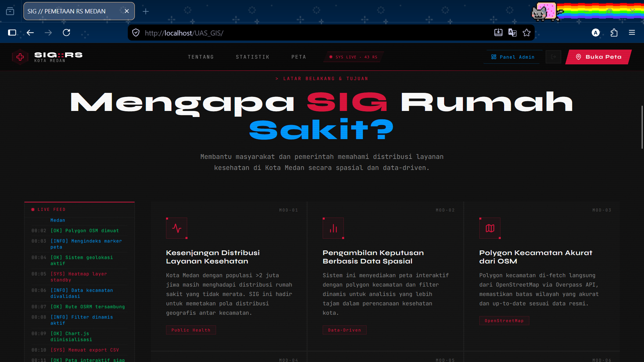Image resolution: width=644 pixels, height=362 pixels.
Task: Click the install app icon in address bar
Action: tap(498, 33)
